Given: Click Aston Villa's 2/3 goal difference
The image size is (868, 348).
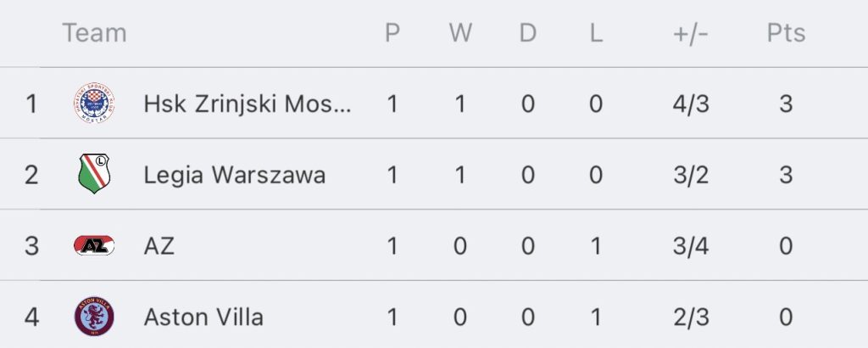Looking at the screenshot, I should [x=689, y=317].
